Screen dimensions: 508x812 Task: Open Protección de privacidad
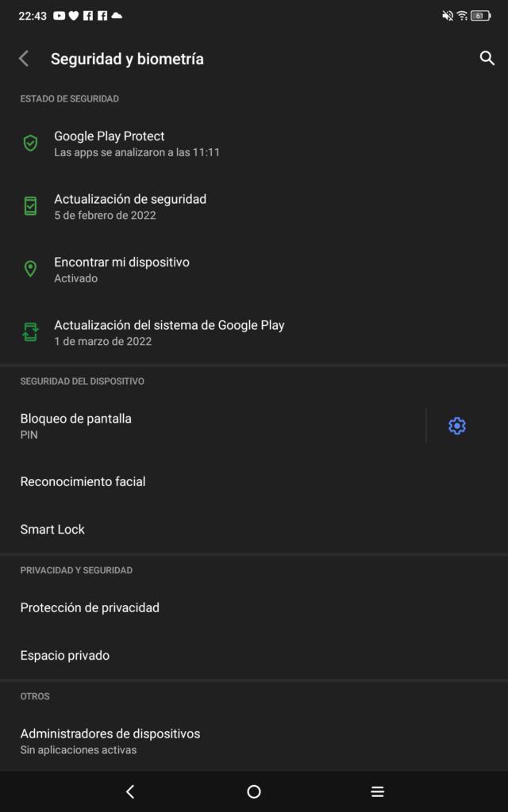pyautogui.click(x=90, y=607)
